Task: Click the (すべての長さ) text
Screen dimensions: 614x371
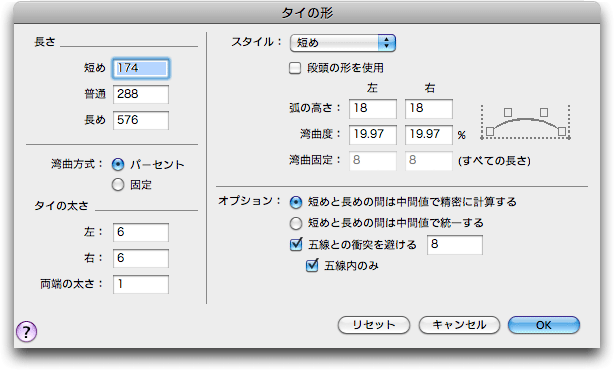Action: point(495,161)
